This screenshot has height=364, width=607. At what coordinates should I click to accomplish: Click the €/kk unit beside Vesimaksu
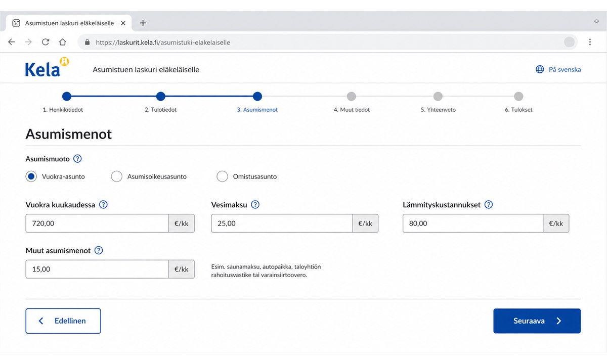click(x=365, y=223)
